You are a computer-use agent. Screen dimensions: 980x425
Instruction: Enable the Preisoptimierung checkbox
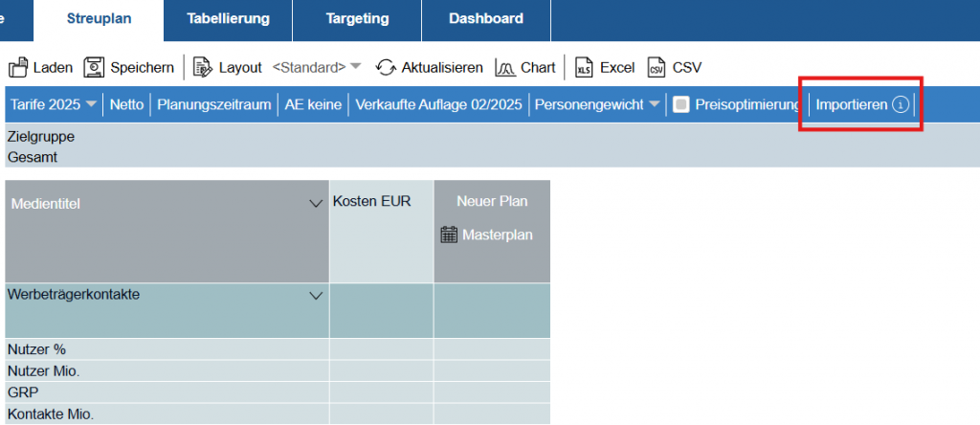[680, 104]
